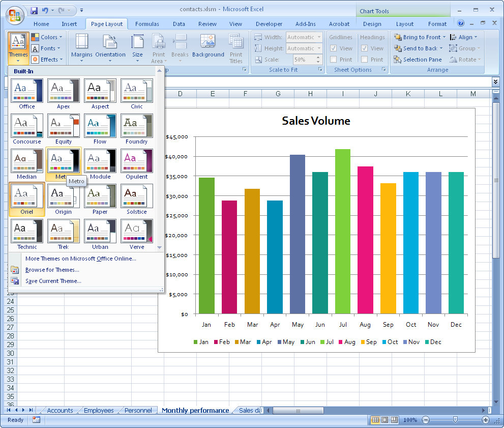Open the Orientation options
Image resolution: width=504 pixels, height=428 pixels.
pos(110,47)
